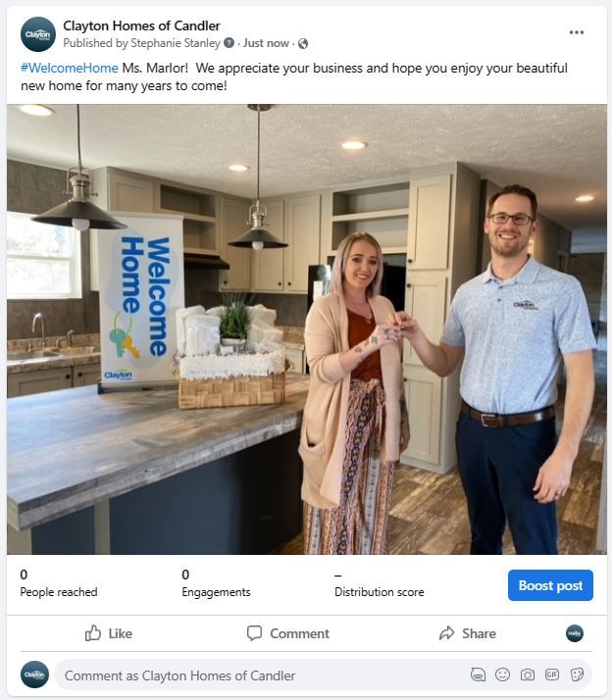Attach a photo using the camera icon
Viewport: 612px width, 700px height.
(527, 675)
